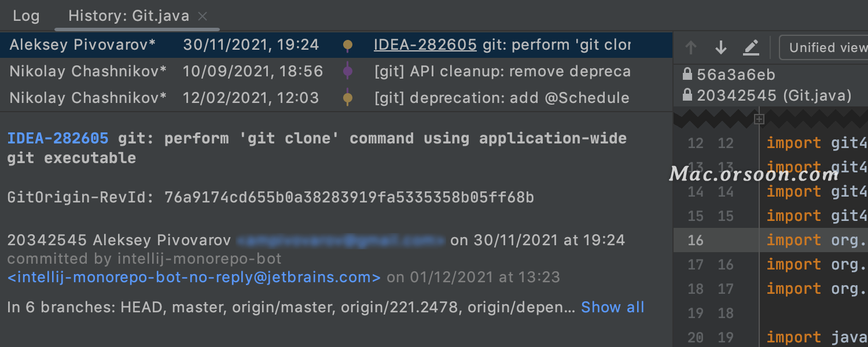Click the purple graph node for 10/09/2021 commit
The height and width of the screenshot is (347, 868).
[x=348, y=71]
